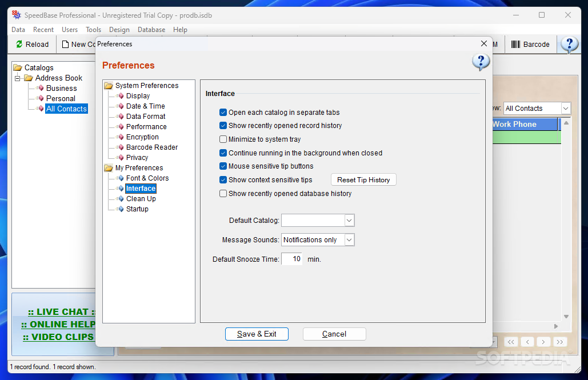Select Privacy preferences
The height and width of the screenshot is (380, 588).
click(137, 158)
